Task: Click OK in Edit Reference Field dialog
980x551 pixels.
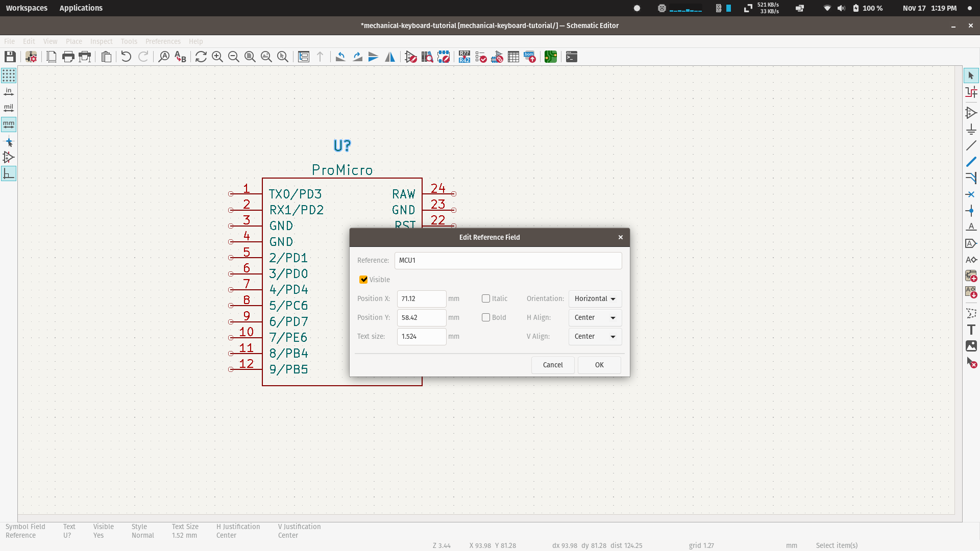Action: tap(599, 365)
